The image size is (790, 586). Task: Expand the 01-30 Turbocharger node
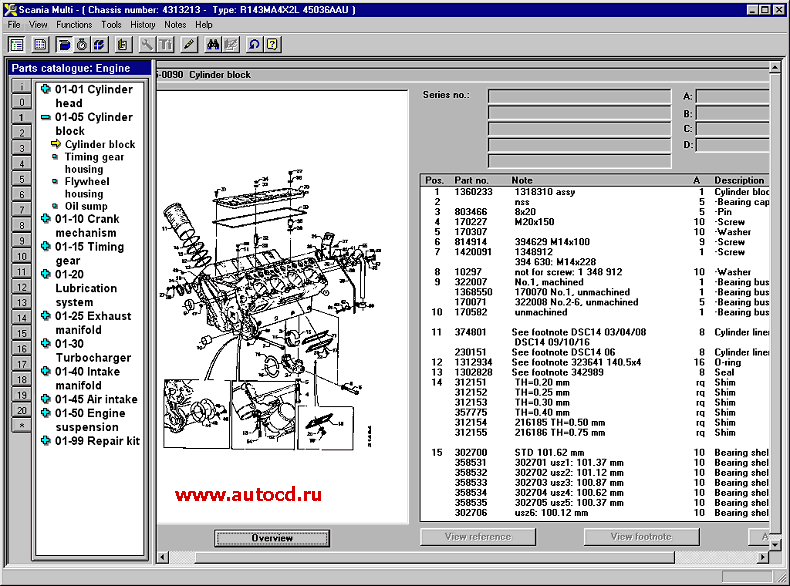(45, 343)
